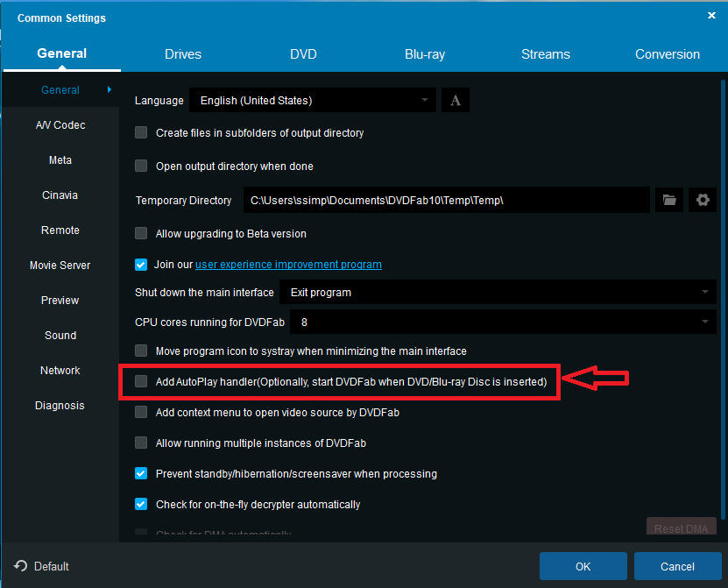Image resolution: width=728 pixels, height=588 pixels.
Task: Click the vertical scrollbar of settings panel
Action: click(723, 300)
